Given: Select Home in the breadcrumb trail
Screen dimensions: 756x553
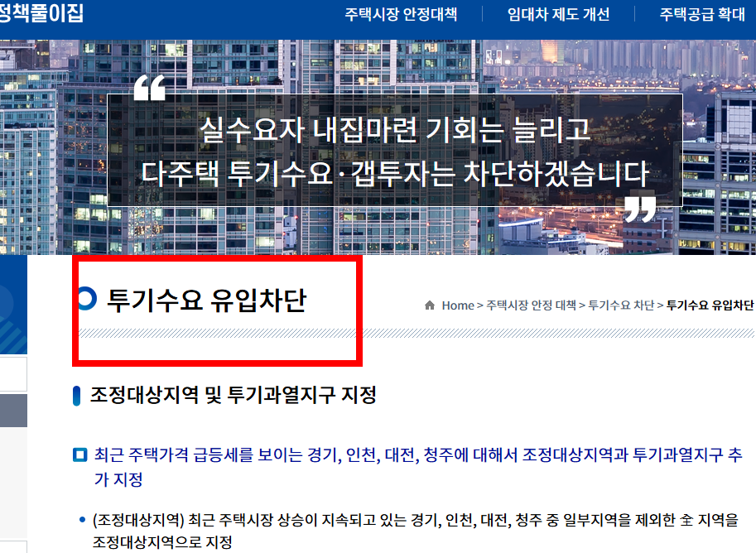Looking at the screenshot, I should click(457, 305).
